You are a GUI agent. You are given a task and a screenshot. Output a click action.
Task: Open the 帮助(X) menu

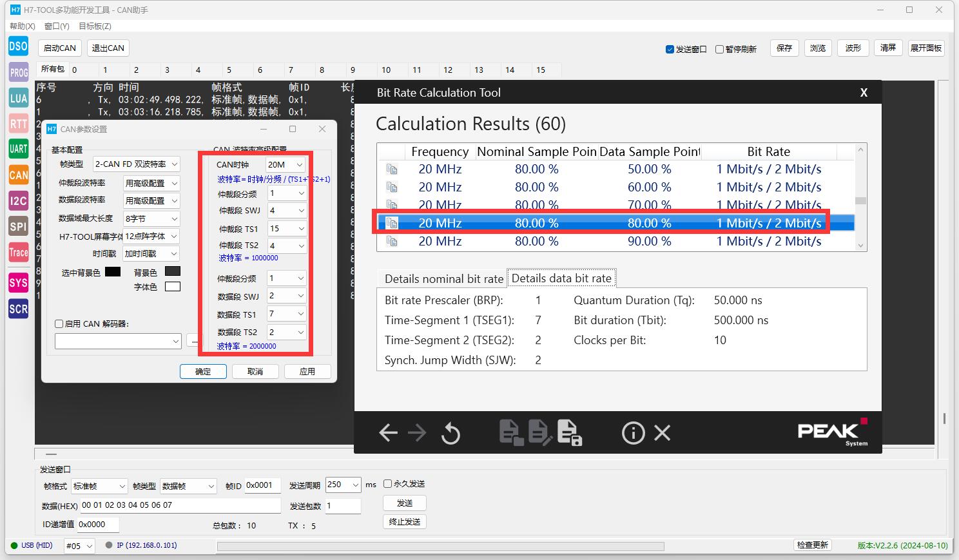coord(23,26)
